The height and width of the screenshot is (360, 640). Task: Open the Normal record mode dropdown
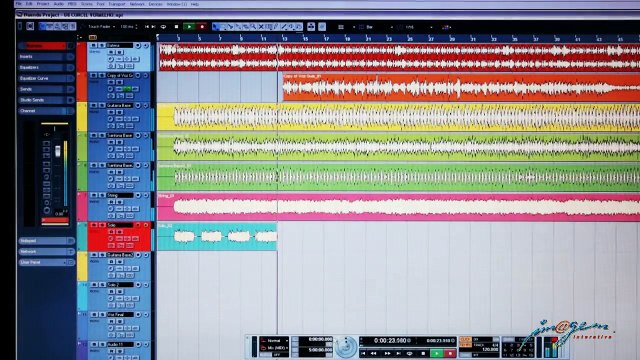[x=274, y=340]
